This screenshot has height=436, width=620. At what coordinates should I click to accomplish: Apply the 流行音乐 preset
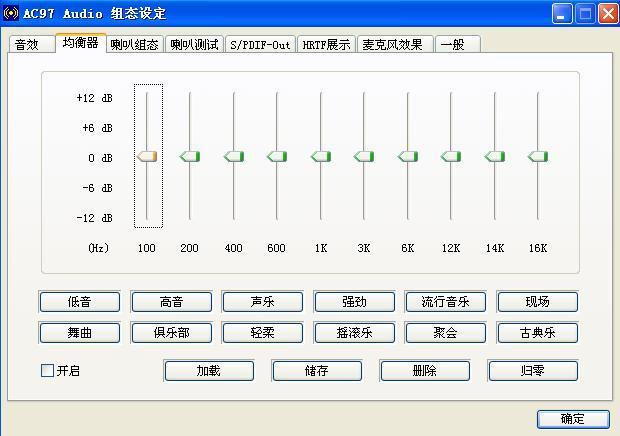[x=446, y=302]
